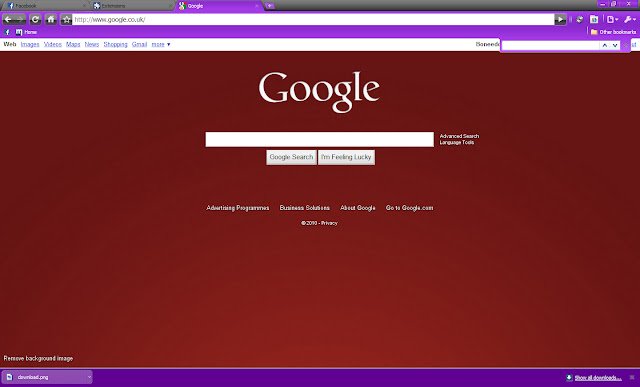Click Remove background image link

click(38, 358)
